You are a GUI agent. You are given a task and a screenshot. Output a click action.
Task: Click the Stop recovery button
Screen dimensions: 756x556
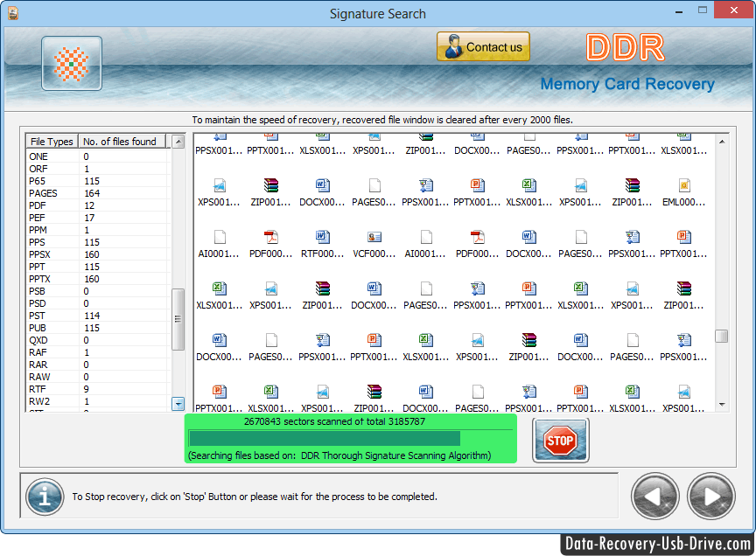click(x=560, y=441)
